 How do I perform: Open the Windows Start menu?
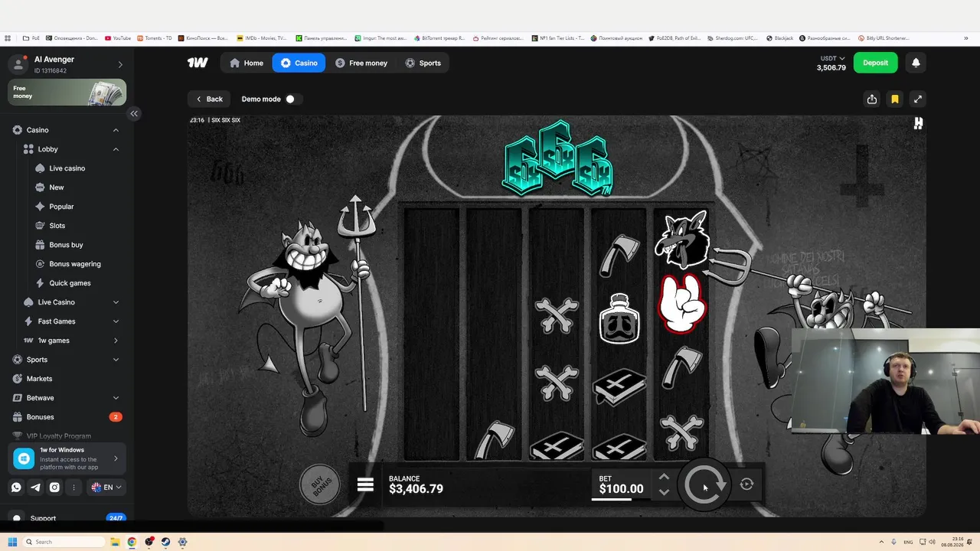click(12, 542)
